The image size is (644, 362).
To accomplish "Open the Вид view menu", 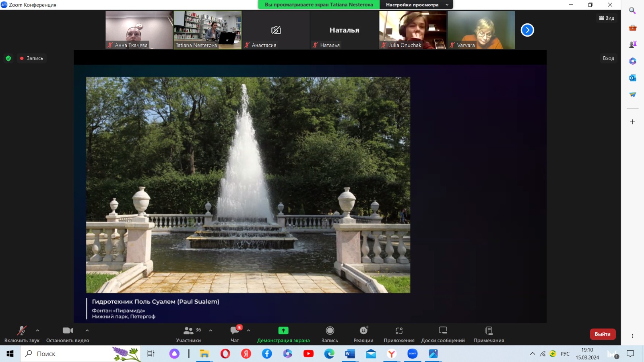I will [607, 18].
